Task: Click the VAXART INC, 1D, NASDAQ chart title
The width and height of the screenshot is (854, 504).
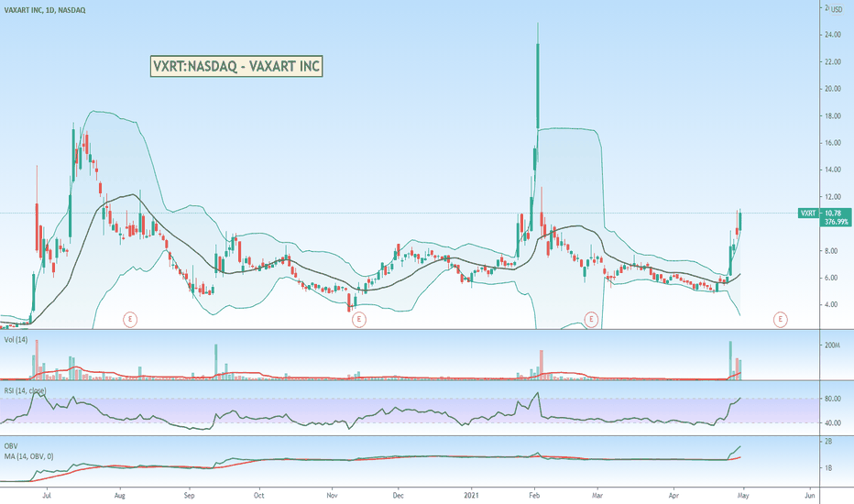Action: 45,10
